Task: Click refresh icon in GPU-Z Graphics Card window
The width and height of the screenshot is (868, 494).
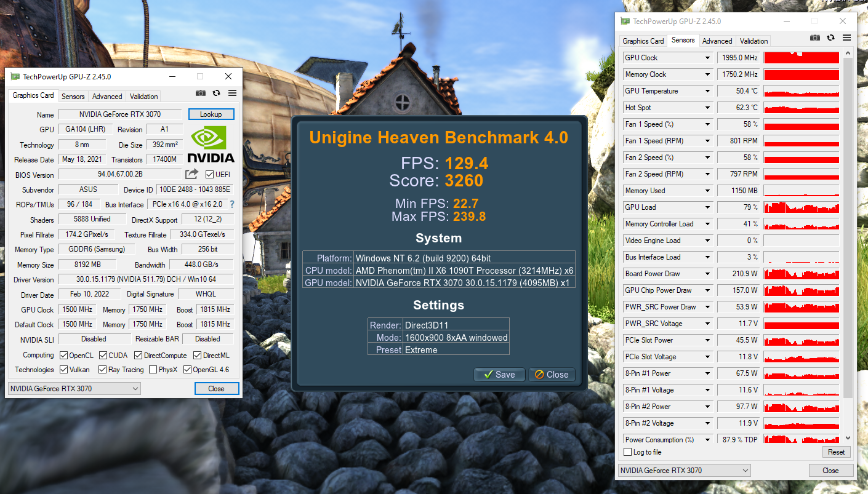Action: coord(216,93)
